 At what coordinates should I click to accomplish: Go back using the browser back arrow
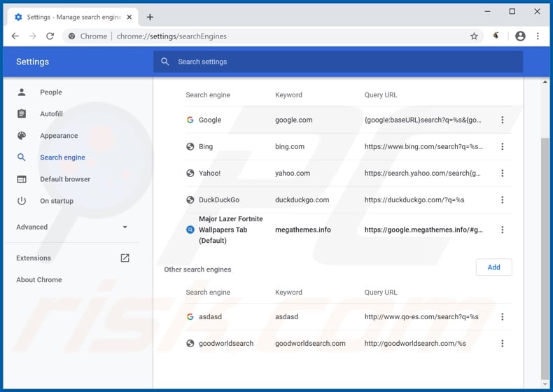pos(15,36)
